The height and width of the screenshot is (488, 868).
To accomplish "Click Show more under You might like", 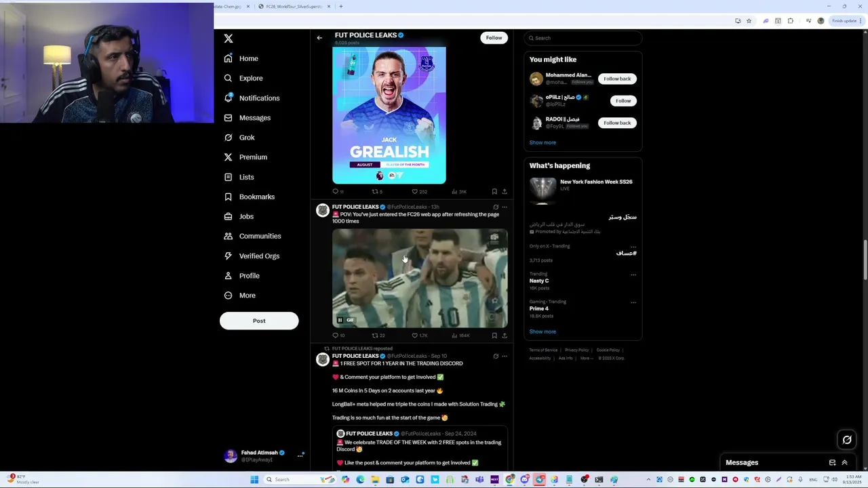I will point(542,142).
